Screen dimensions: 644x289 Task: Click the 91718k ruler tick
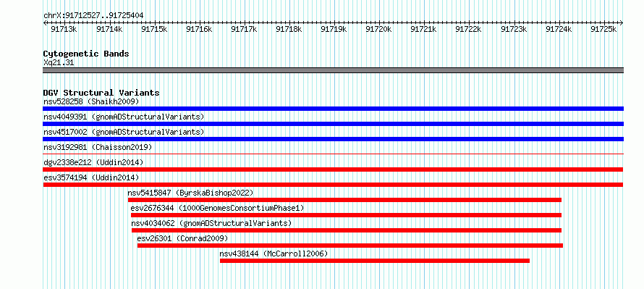coord(289,29)
